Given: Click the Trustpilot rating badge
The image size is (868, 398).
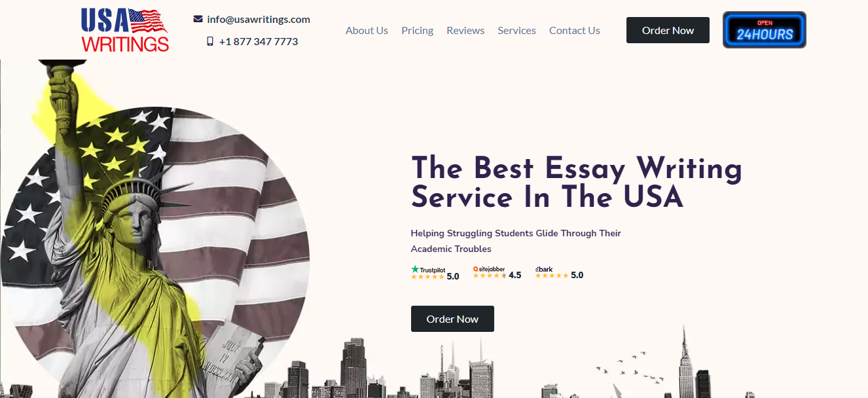Looking at the screenshot, I should 435,273.
